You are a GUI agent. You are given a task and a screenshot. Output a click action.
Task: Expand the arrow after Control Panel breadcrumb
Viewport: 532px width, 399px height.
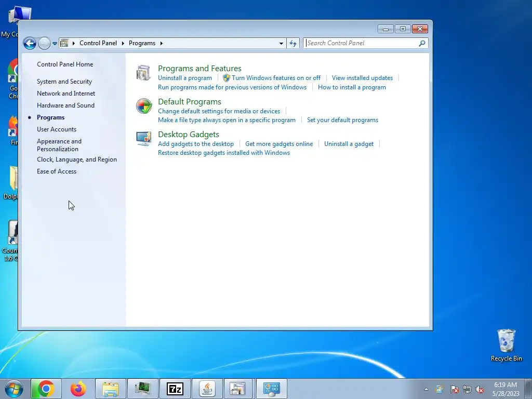(x=123, y=43)
